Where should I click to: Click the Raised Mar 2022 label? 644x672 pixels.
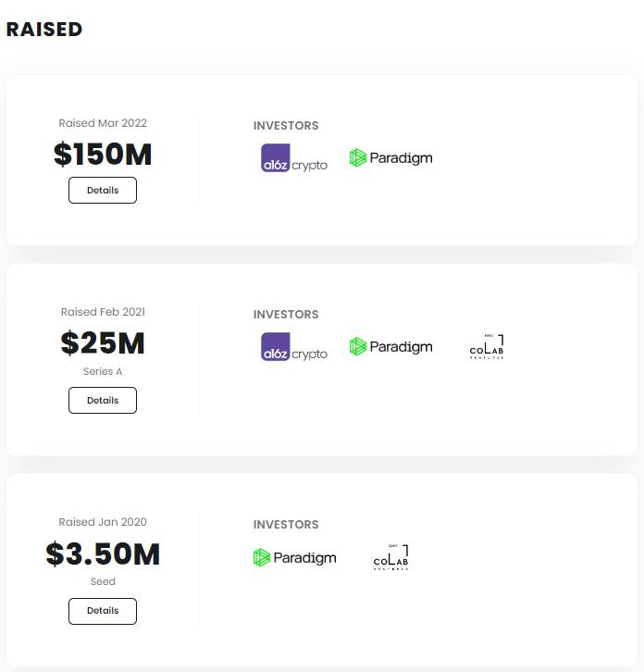point(103,123)
